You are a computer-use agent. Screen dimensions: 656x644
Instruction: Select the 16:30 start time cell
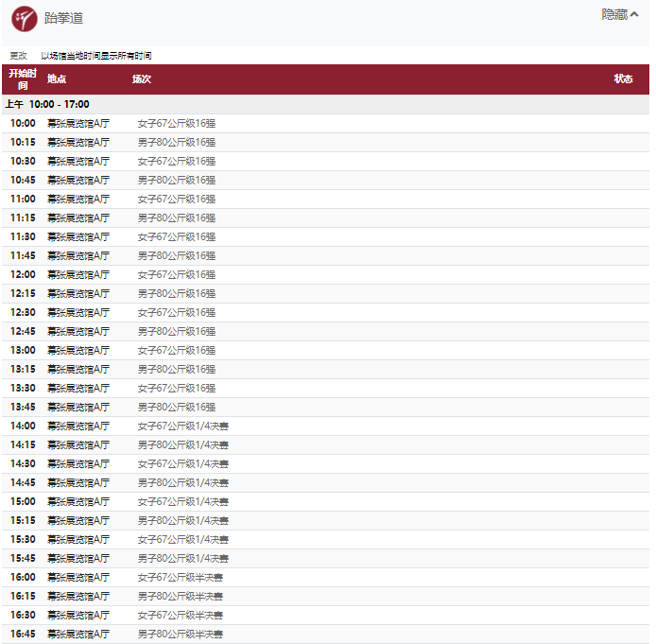(x=23, y=615)
